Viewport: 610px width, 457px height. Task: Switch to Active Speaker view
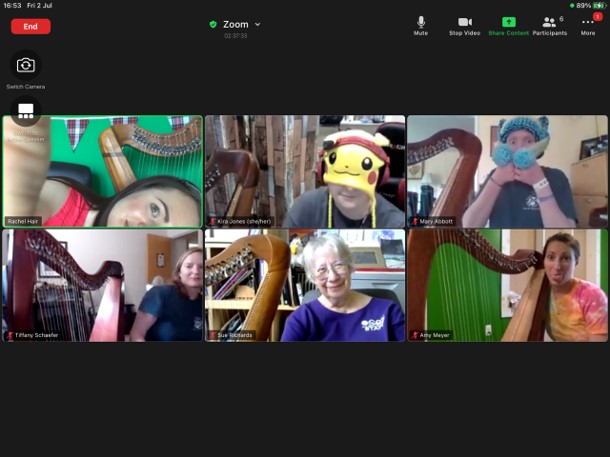pos(26,111)
